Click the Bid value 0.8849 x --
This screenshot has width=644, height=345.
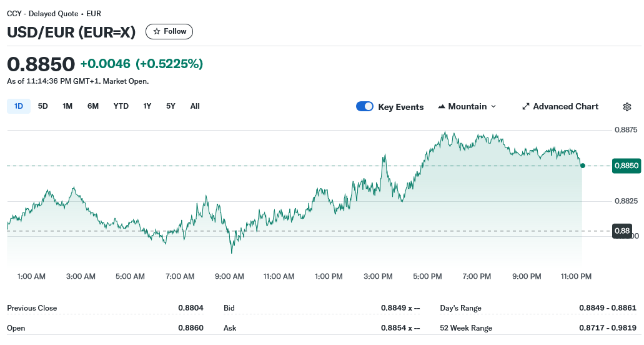point(400,308)
